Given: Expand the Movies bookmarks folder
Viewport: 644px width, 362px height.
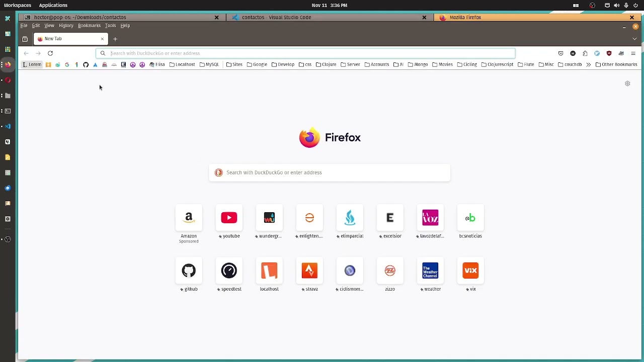Looking at the screenshot, I should pyautogui.click(x=443, y=64).
